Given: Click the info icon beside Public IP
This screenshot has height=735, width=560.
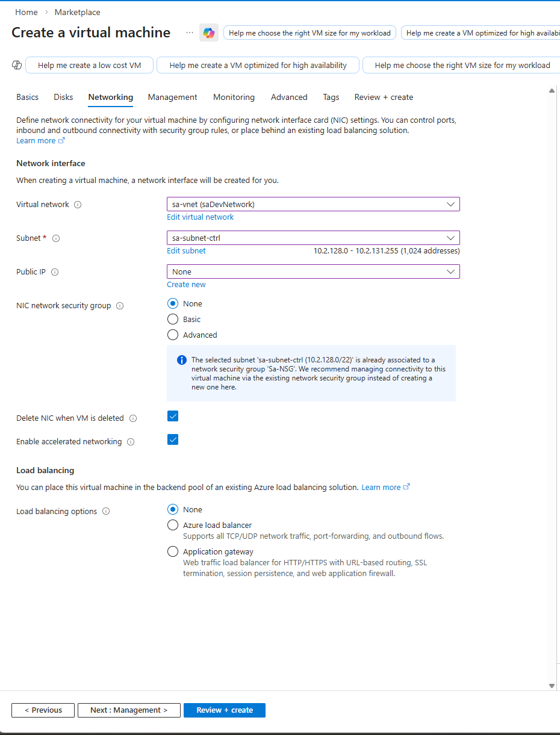Looking at the screenshot, I should (x=55, y=272).
